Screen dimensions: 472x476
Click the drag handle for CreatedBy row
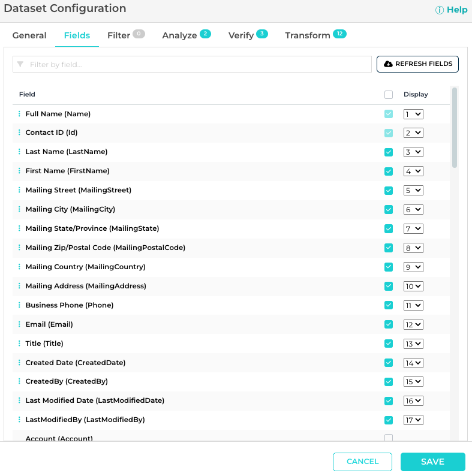click(19, 381)
